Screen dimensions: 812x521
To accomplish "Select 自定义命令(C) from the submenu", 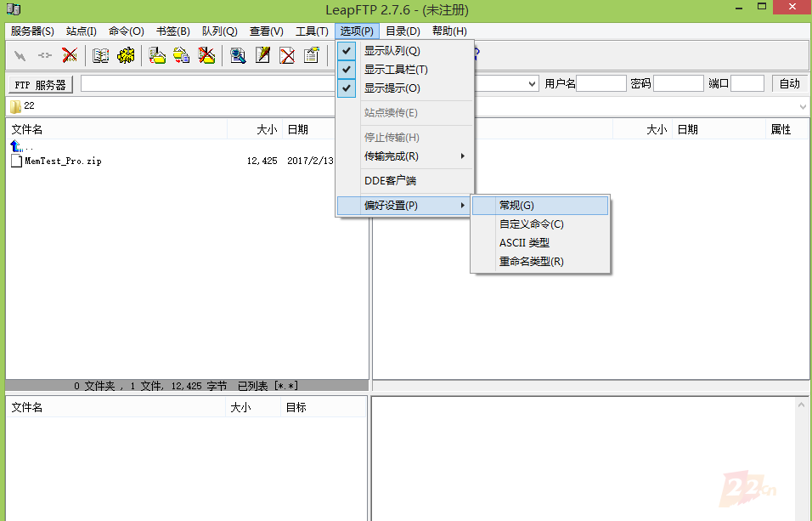I will coord(540,224).
